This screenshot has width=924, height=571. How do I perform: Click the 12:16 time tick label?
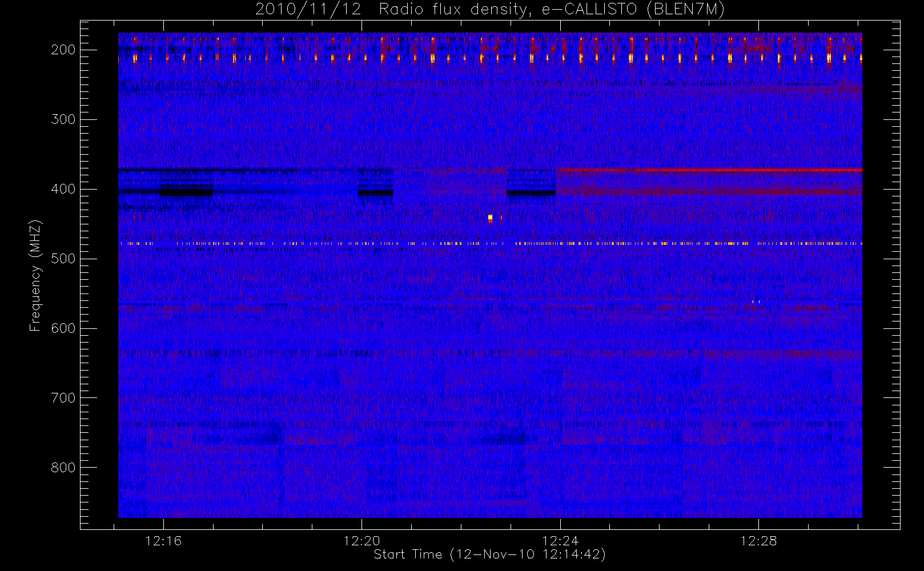tap(163, 541)
